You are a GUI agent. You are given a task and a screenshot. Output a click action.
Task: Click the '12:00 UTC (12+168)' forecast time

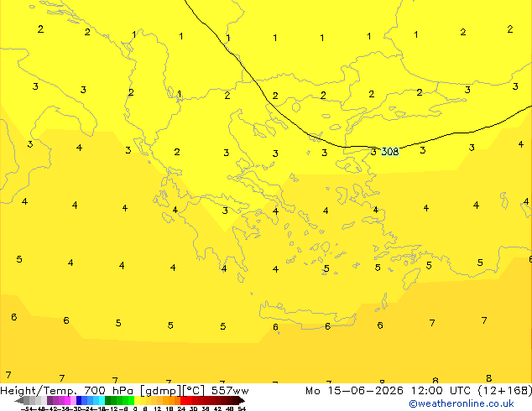pyautogui.click(x=472, y=391)
